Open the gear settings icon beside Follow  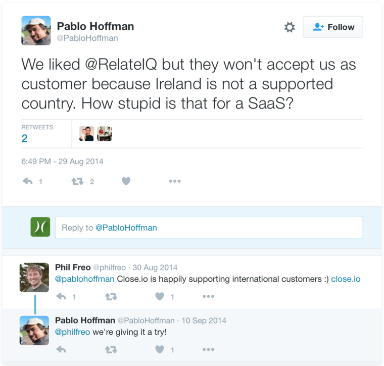289,27
